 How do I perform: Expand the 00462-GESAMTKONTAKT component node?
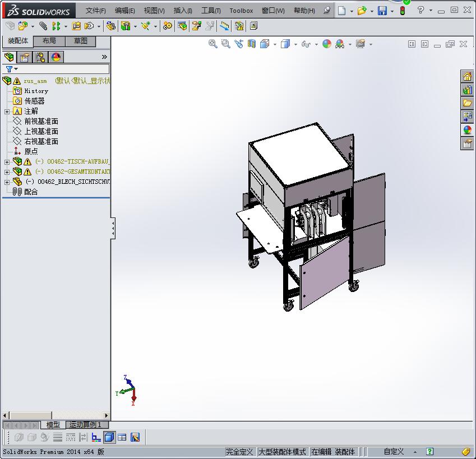pyautogui.click(x=7, y=172)
